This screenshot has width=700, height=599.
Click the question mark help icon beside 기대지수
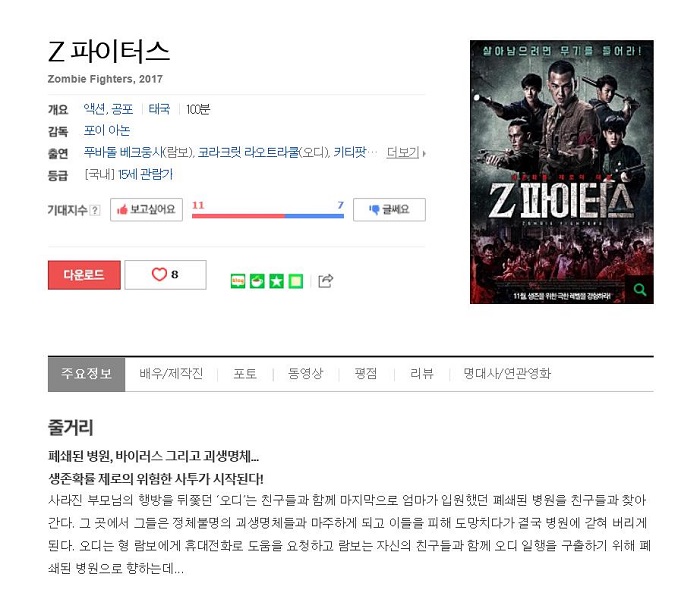point(95,210)
